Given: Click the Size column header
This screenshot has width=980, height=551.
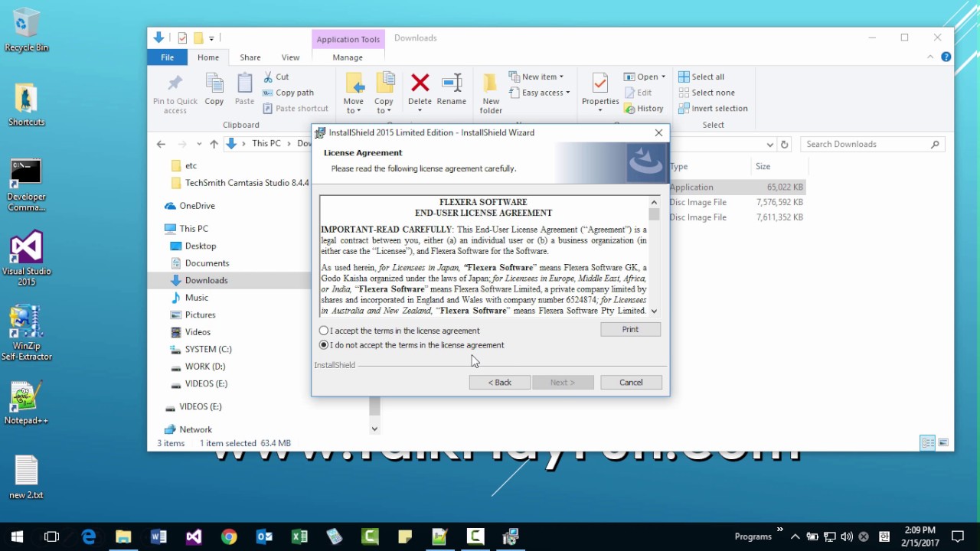Looking at the screenshot, I should click(779, 166).
